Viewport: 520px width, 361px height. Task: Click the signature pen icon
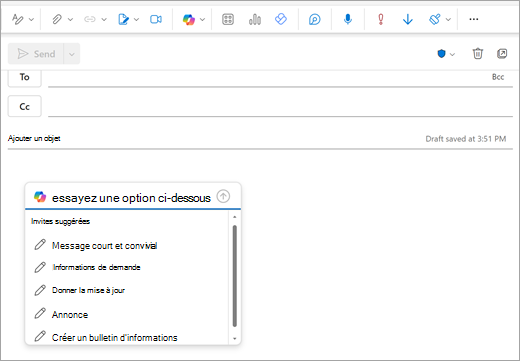[123, 19]
